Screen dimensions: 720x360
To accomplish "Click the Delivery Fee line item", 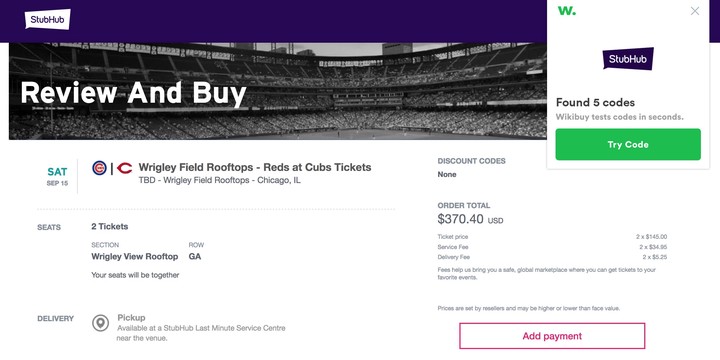I will (552, 257).
